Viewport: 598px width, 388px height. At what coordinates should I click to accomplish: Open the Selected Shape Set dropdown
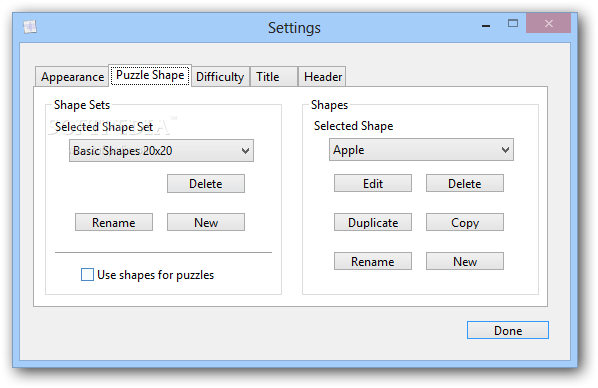161,150
